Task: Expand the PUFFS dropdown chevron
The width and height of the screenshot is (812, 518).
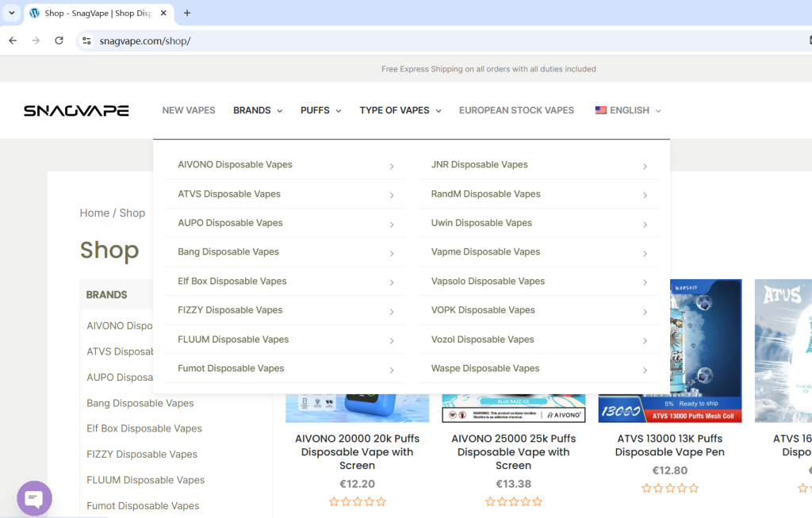Action: click(339, 111)
